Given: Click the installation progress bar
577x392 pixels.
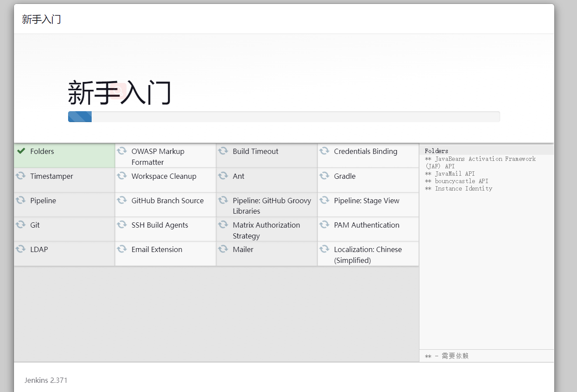Looking at the screenshot, I should pos(284,117).
